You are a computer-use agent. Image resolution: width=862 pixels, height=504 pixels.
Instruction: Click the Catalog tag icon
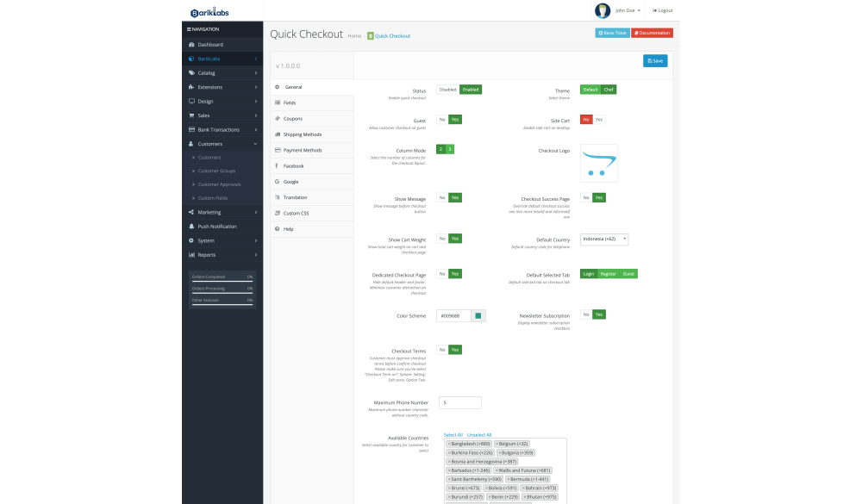(191, 73)
